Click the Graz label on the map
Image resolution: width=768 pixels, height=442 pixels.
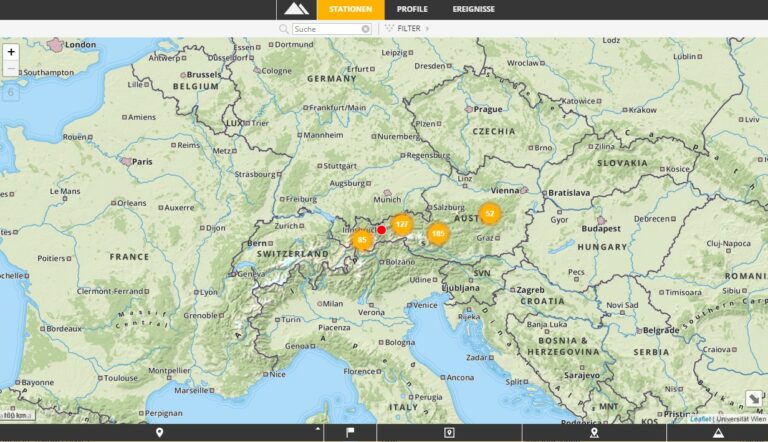click(484, 238)
